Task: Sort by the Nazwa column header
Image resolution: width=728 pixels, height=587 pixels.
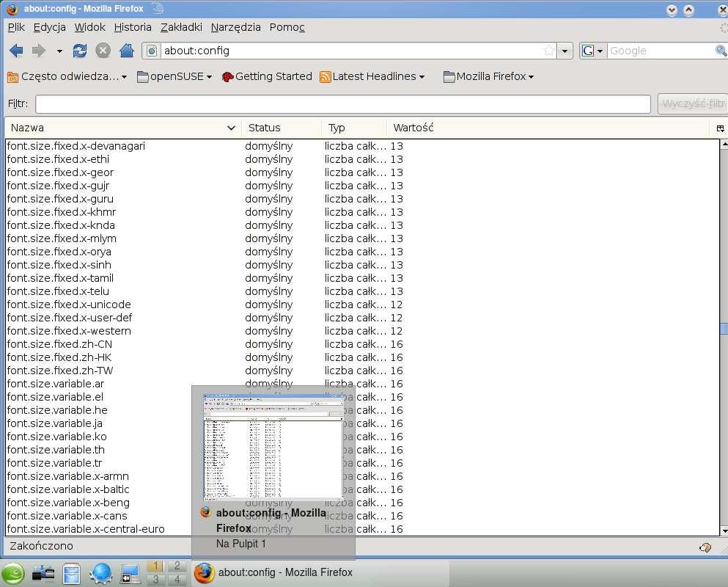Action: [123, 128]
